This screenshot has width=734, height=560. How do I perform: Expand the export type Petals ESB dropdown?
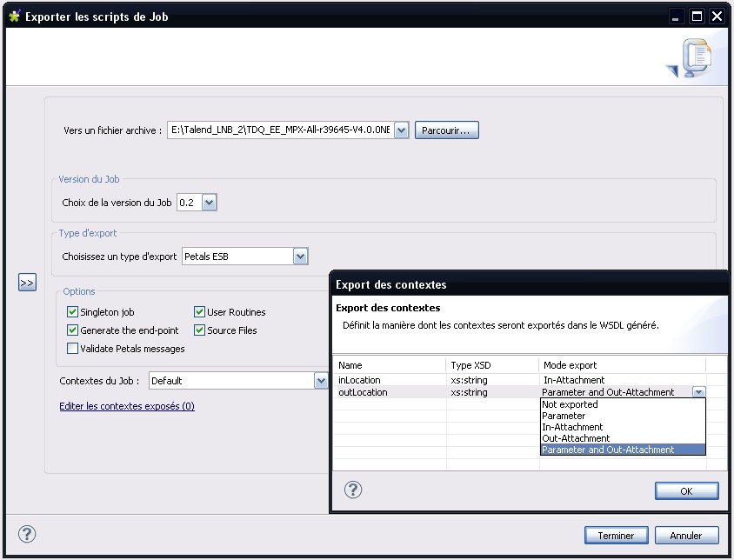point(300,257)
